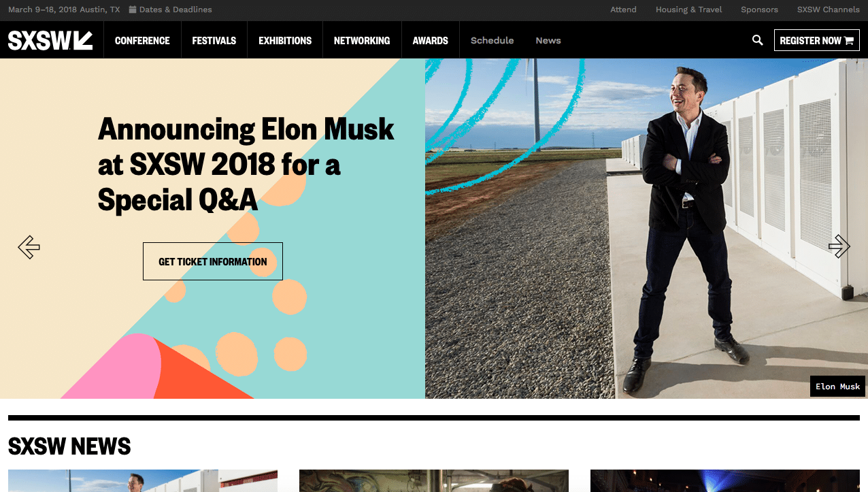
Task: Open the Attend link
Action: coord(623,10)
